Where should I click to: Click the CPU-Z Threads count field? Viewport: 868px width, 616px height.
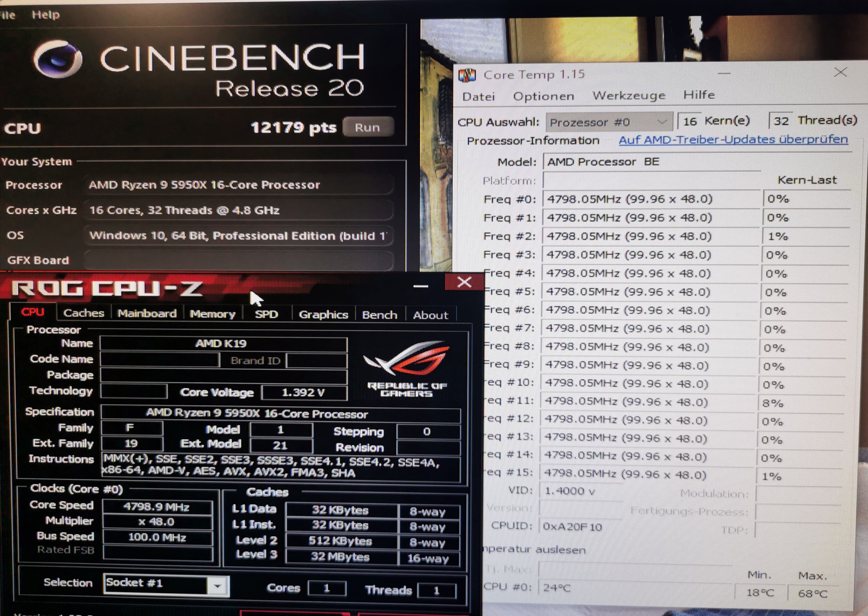point(437,591)
